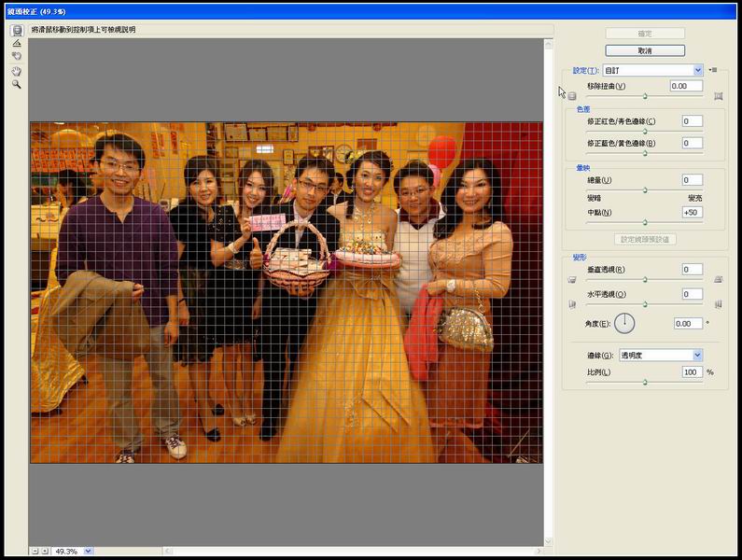The width and height of the screenshot is (742, 560).
Task: Click horizontal perspective left-side icon
Action: [x=572, y=304]
